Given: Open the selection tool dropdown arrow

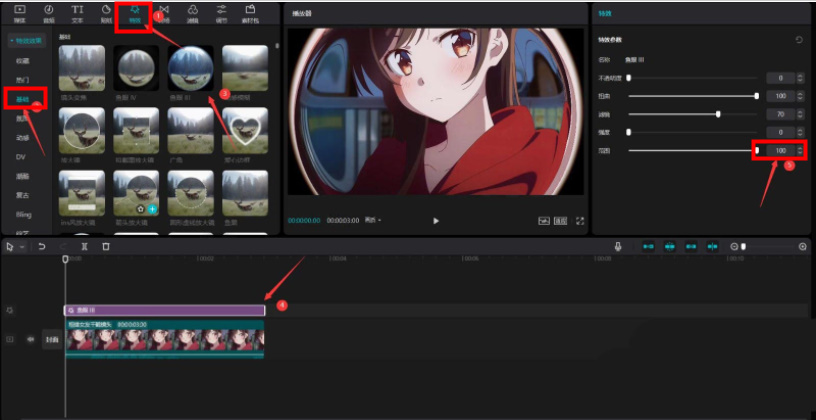Looking at the screenshot, I should tap(22, 246).
